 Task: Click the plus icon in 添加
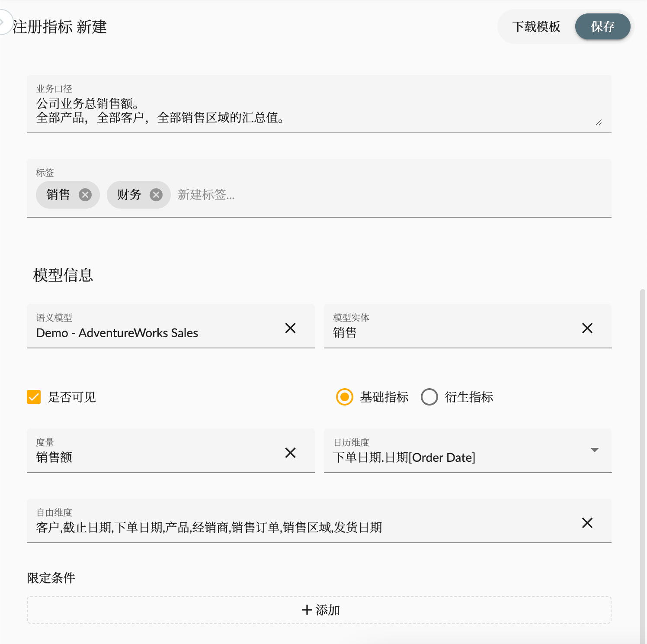tap(306, 610)
